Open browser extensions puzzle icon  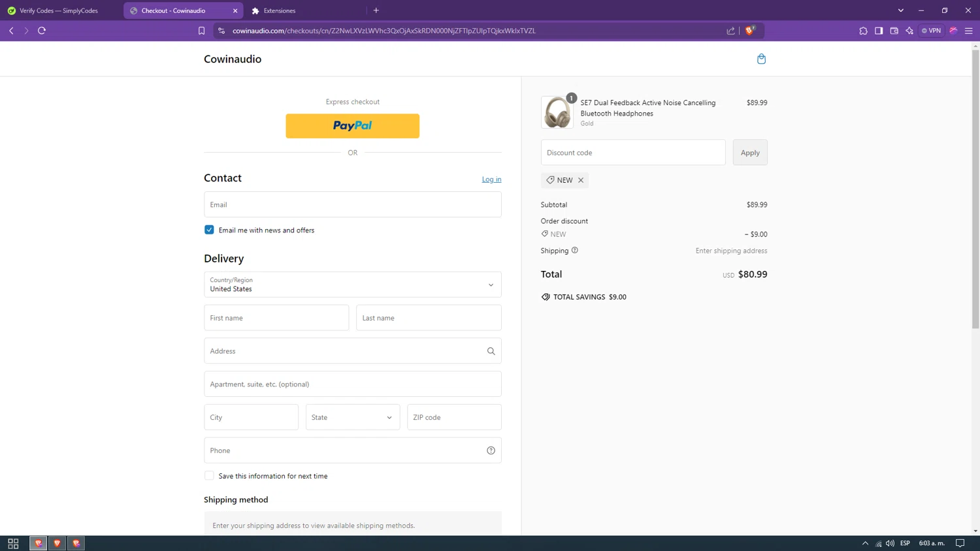(863, 31)
